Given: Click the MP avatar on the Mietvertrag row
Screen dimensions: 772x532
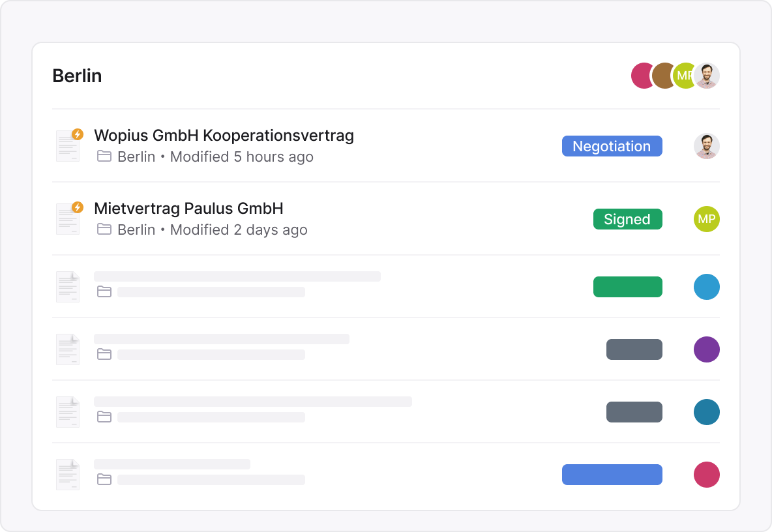Looking at the screenshot, I should click(x=706, y=219).
